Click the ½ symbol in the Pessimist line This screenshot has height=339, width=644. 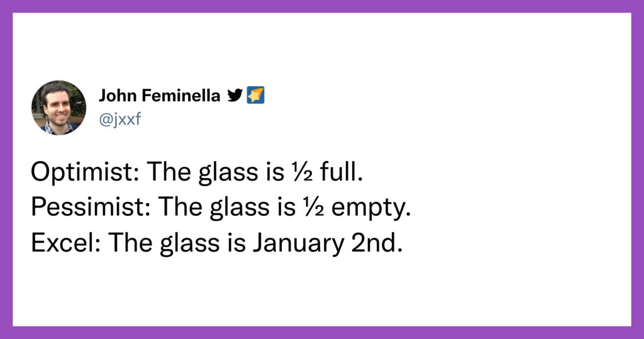pos(313,207)
